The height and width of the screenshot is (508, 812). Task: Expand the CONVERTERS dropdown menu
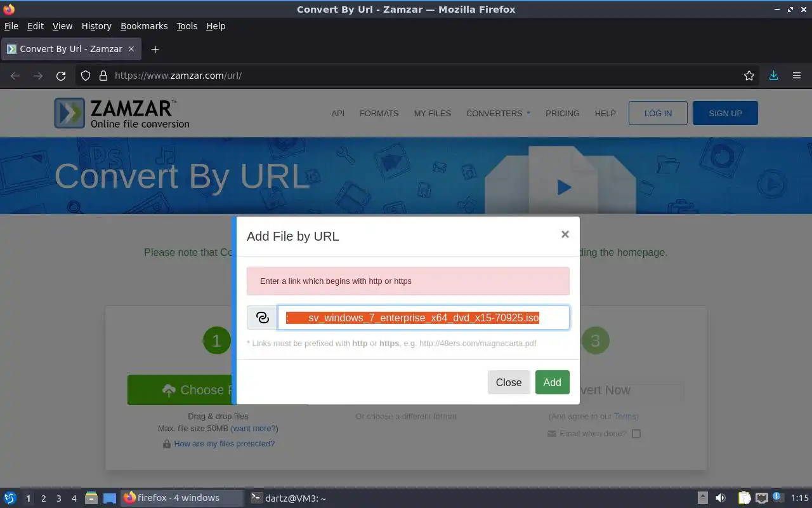(x=498, y=113)
